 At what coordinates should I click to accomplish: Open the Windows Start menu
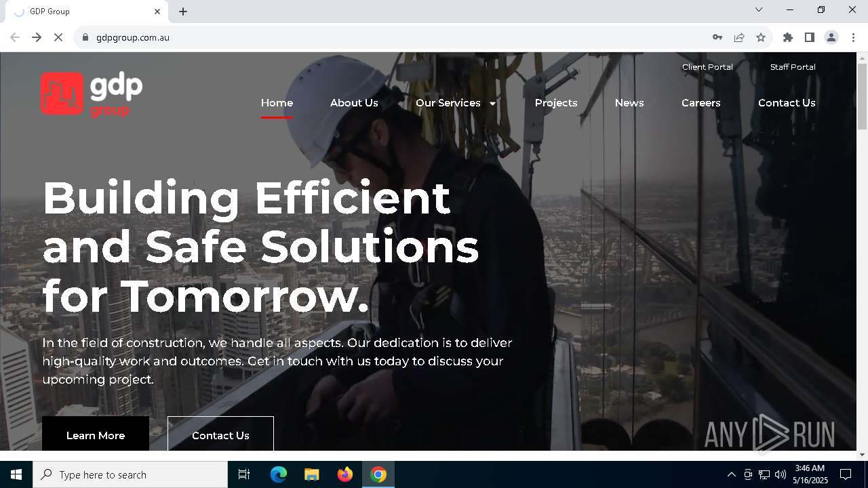[16, 474]
